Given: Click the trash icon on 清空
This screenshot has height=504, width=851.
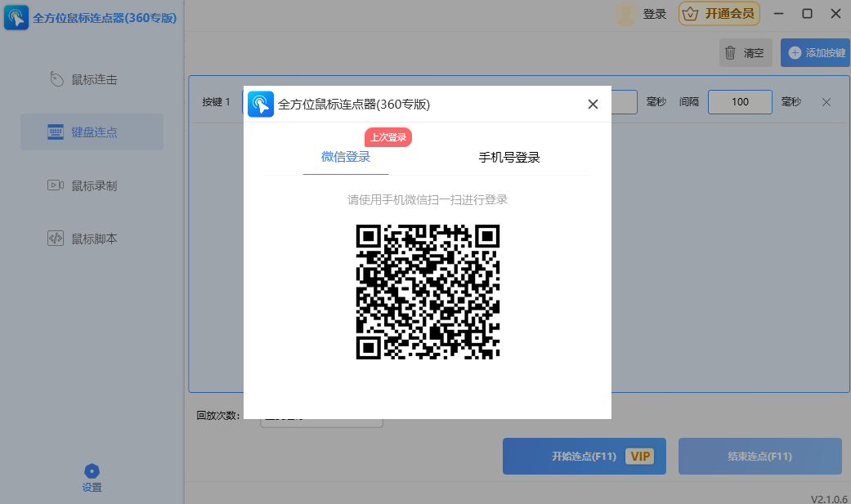Looking at the screenshot, I should [x=729, y=51].
